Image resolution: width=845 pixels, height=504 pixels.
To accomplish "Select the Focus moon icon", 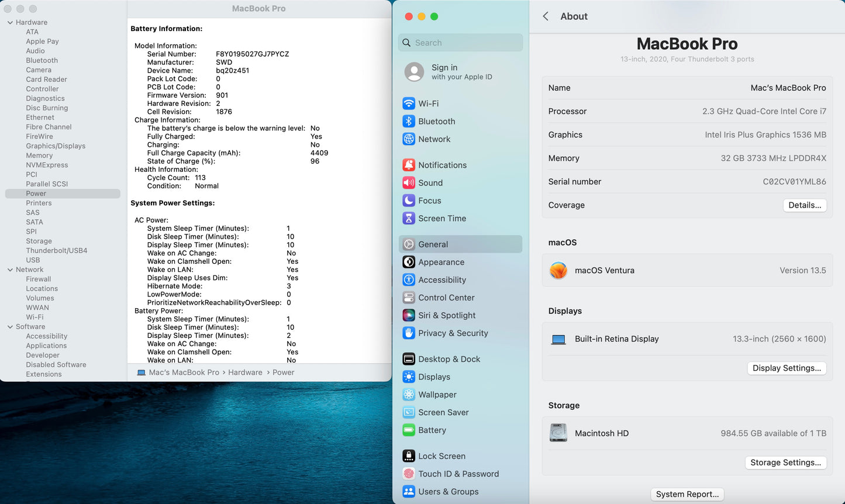I will point(409,201).
